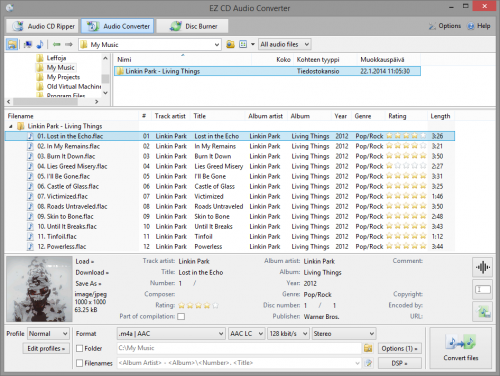This screenshot has width=500, height=376.
Task: Open the Format .m4a | AAC dropdown
Action: click(171, 334)
